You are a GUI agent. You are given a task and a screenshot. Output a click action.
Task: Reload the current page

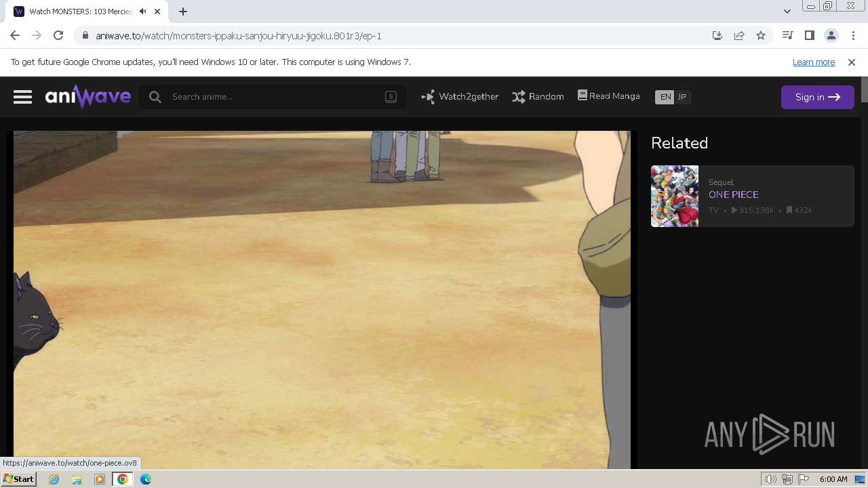pos(58,36)
